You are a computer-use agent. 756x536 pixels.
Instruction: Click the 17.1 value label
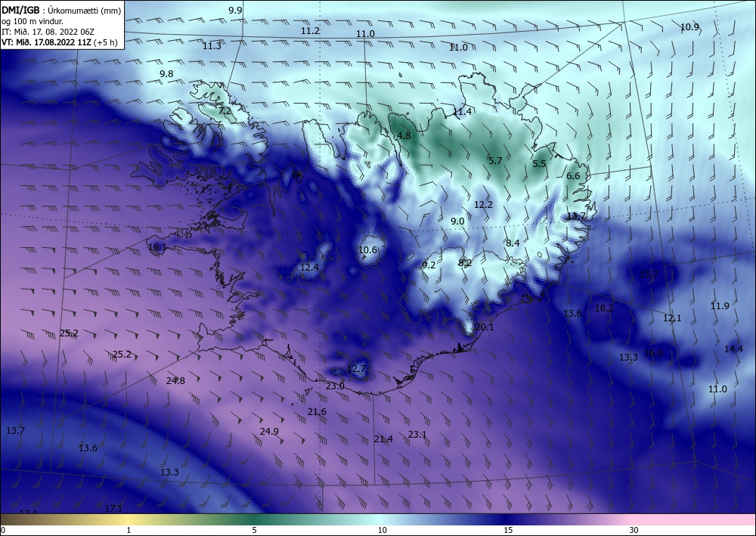(x=114, y=509)
